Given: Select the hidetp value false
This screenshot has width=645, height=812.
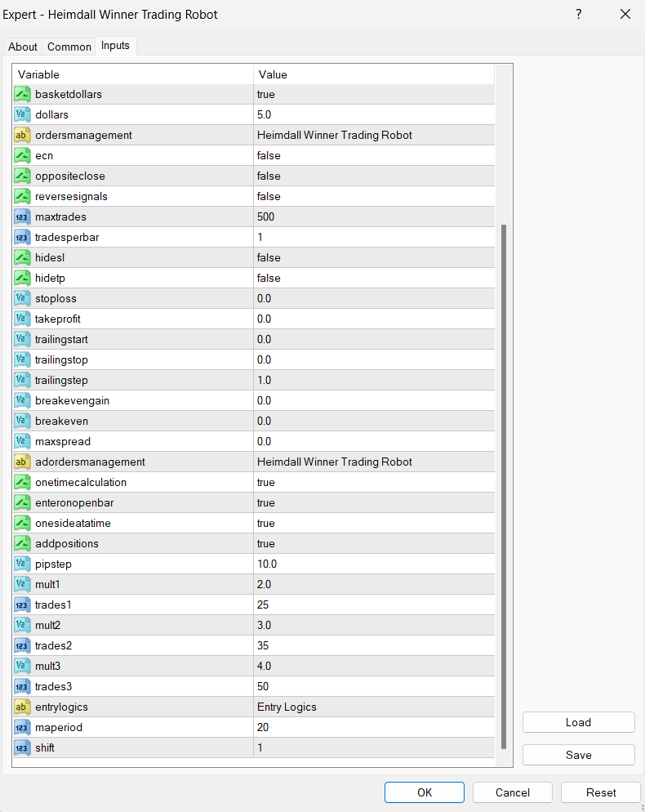Looking at the screenshot, I should point(374,278).
